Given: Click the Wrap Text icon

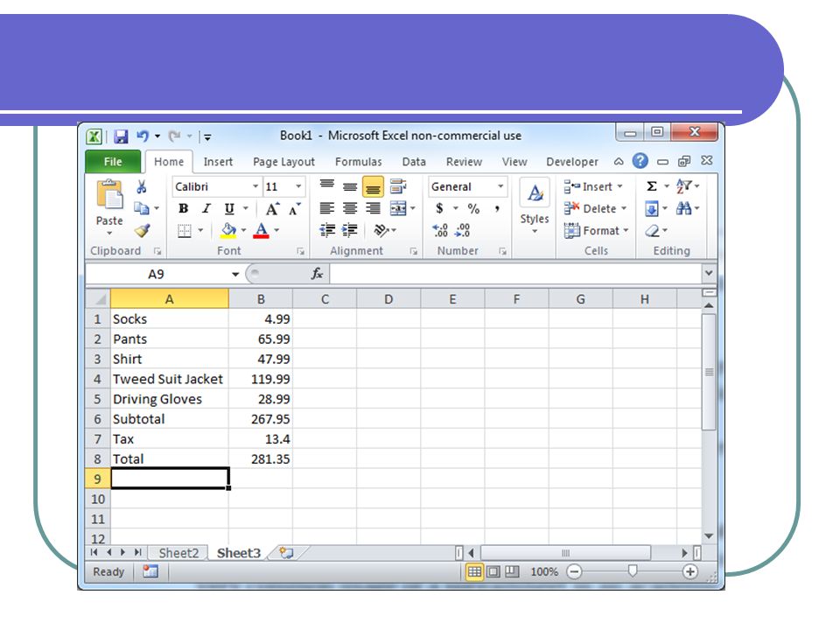Looking at the screenshot, I should [398, 185].
